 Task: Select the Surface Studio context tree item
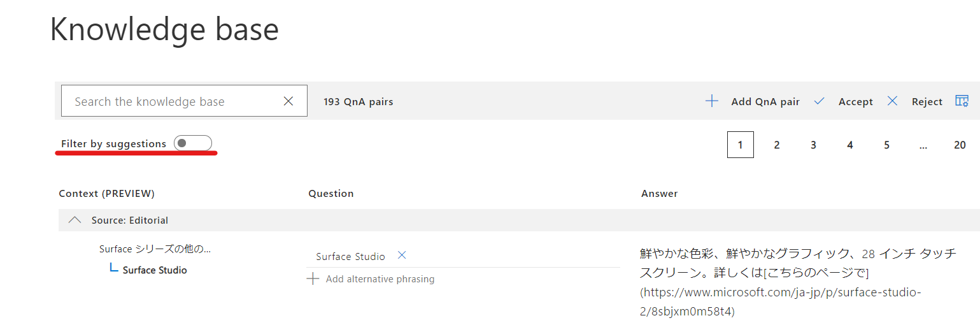155,270
